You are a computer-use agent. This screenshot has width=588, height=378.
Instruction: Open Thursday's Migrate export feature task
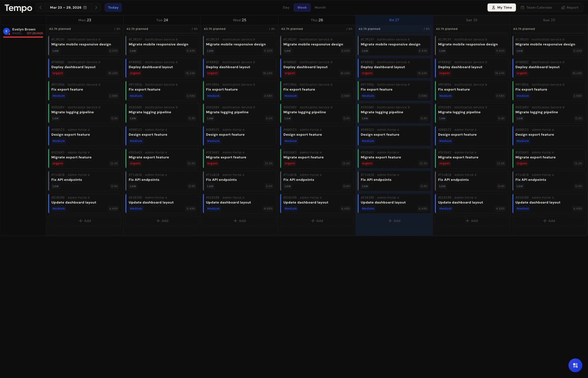point(317,158)
